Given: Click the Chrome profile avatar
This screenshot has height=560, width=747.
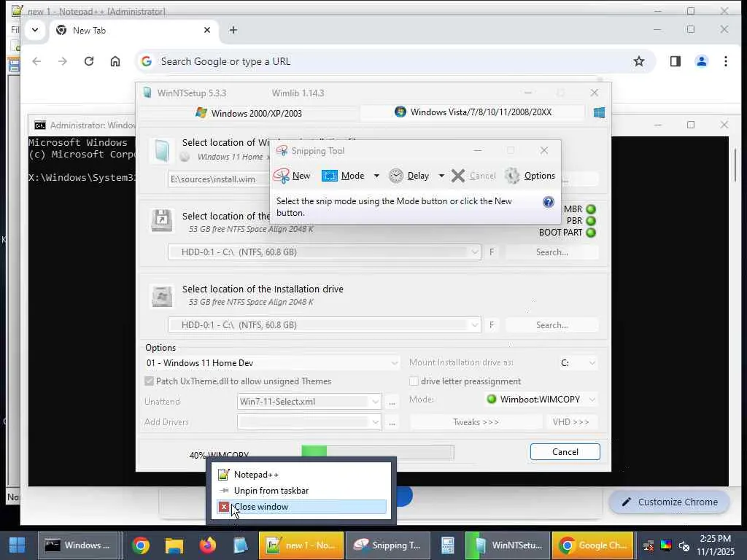Looking at the screenshot, I should pos(701,61).
